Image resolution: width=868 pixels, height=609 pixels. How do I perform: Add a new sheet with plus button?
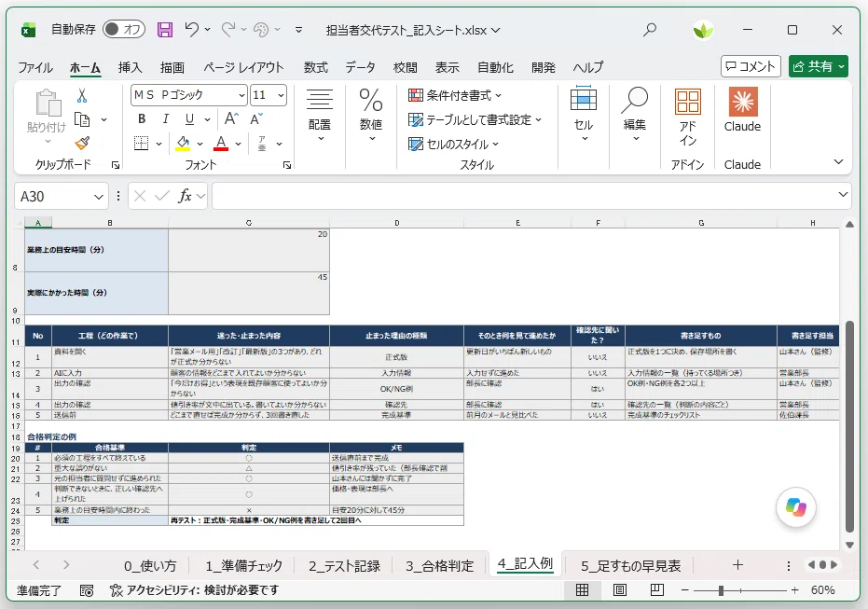click(x=737, y=565)
